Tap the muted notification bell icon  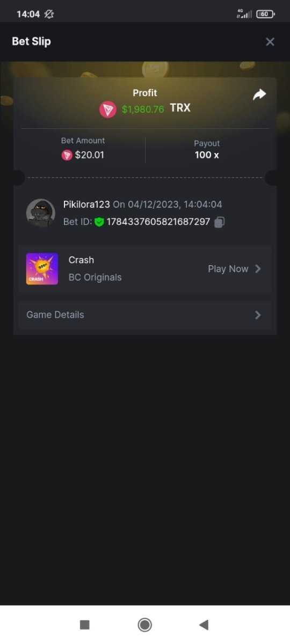click(49, 14)
